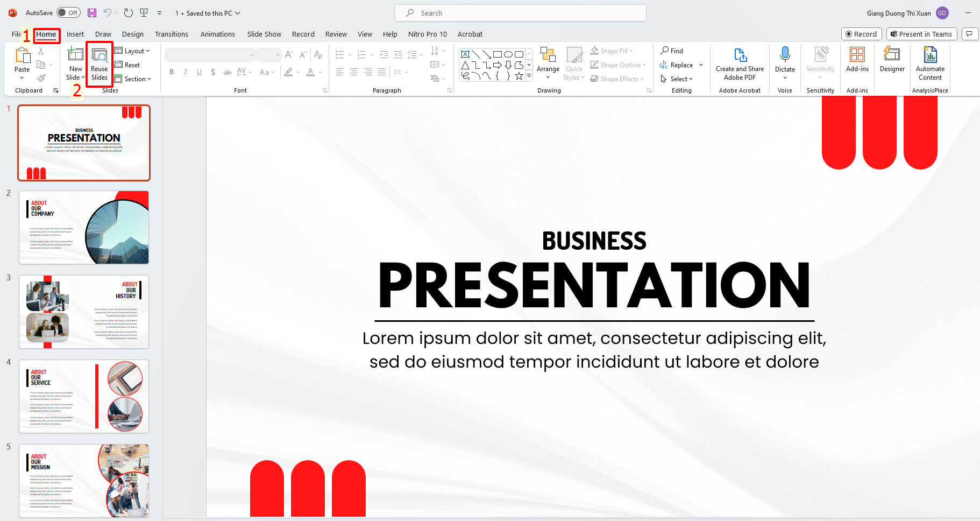Open the Layout dropdown

click(132, 51)
